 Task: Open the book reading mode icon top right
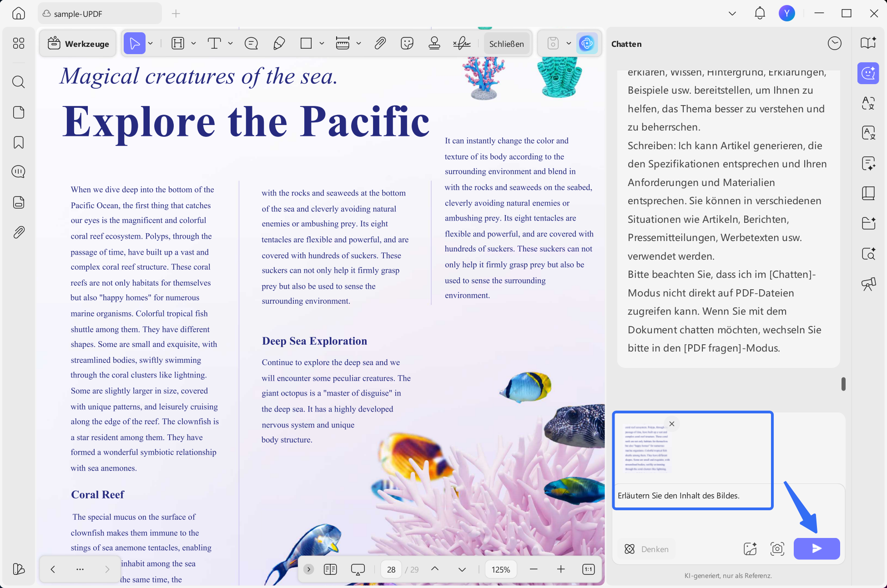868,43
